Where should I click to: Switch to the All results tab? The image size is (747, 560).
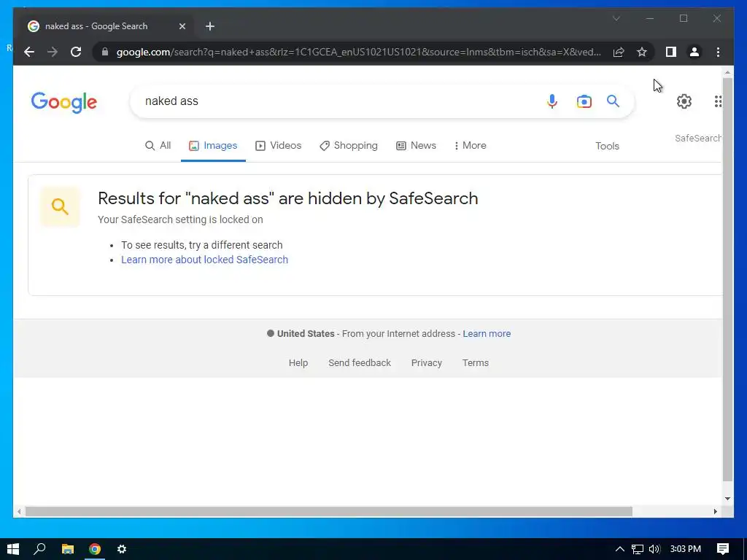[x=158, y=146]
